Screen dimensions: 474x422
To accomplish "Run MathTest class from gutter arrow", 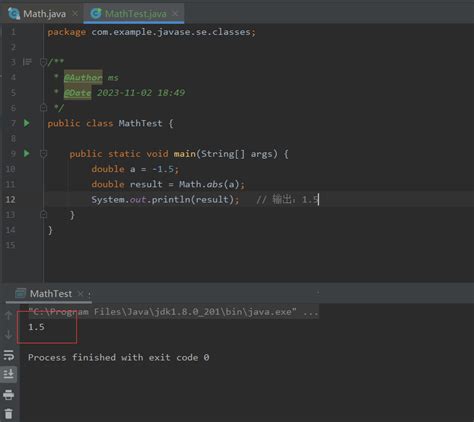I will click(x=27, y=123).
